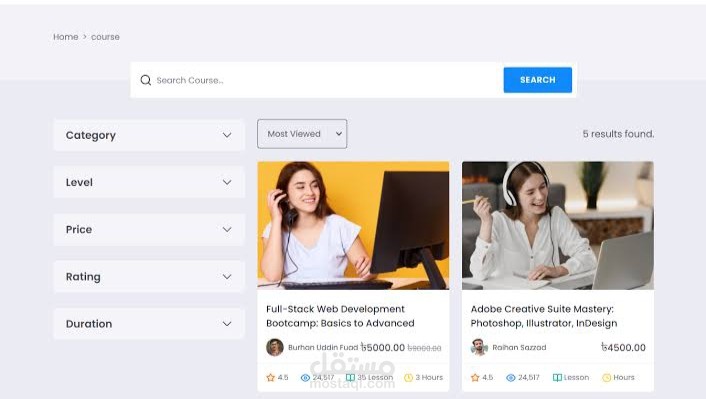
Task: Click the eye views icon on Adobe course
Action: click(x=511, y=377)
